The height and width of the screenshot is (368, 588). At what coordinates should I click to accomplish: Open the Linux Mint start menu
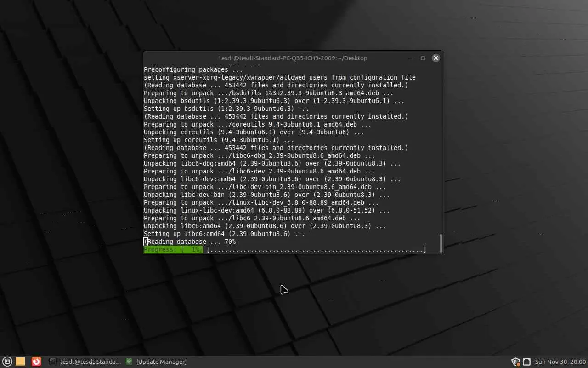click(7, 362)
